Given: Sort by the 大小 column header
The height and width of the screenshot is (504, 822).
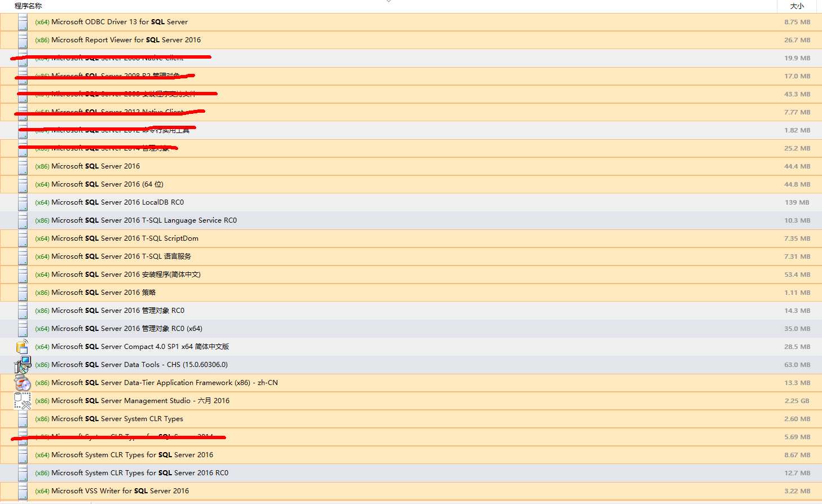Looking at the screenshot, I should click(797, 6).
